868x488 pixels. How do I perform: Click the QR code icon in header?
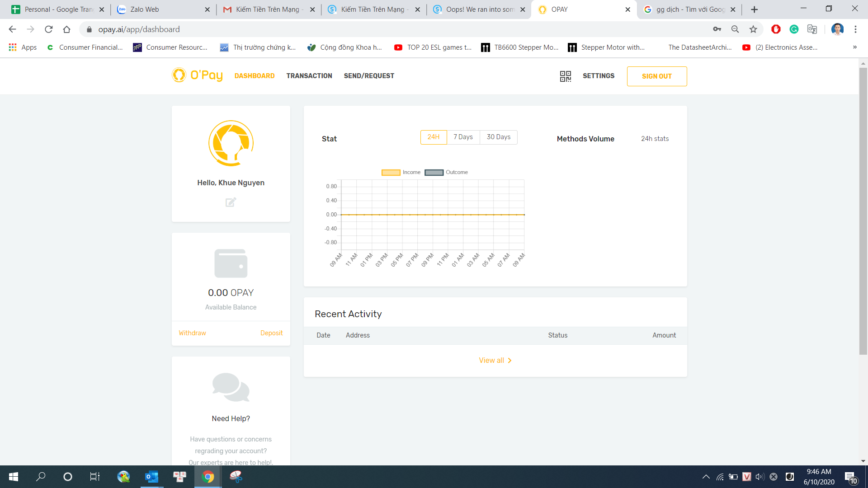click(565, 76)
